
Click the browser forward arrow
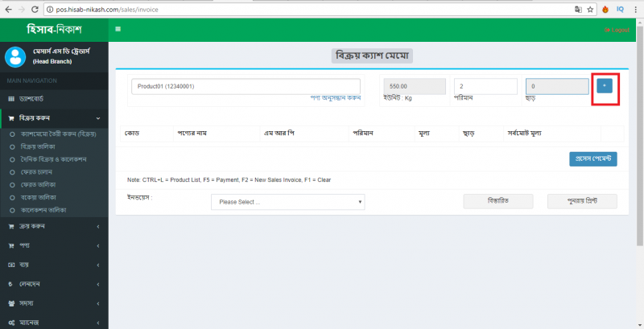[22, 9]
